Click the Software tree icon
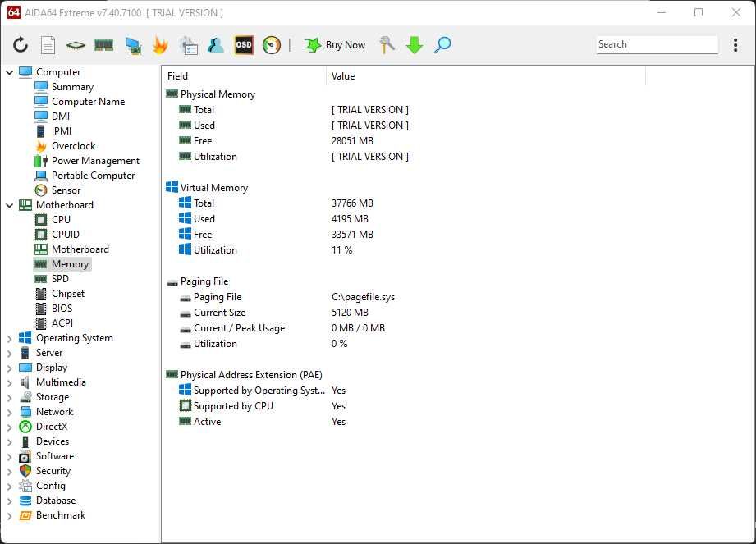 [x=25, y=457]
